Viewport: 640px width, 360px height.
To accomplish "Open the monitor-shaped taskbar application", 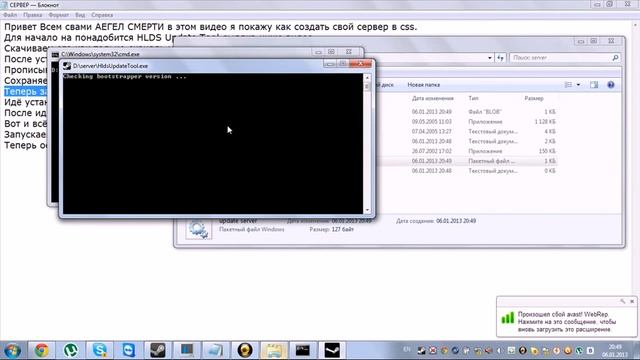I will pyautogui.click(x=187, y=350).
